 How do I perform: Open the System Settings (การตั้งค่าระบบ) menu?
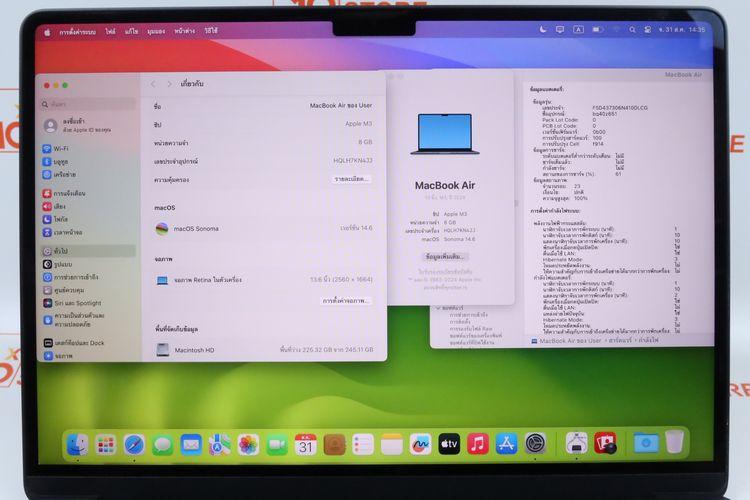click(x=77, y=32)
